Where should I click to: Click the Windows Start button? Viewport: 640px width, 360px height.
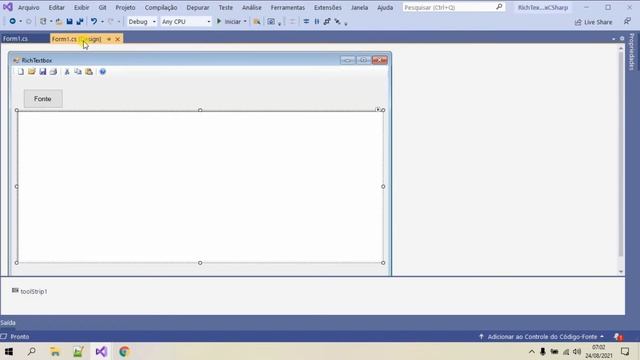tap(9, 351)
